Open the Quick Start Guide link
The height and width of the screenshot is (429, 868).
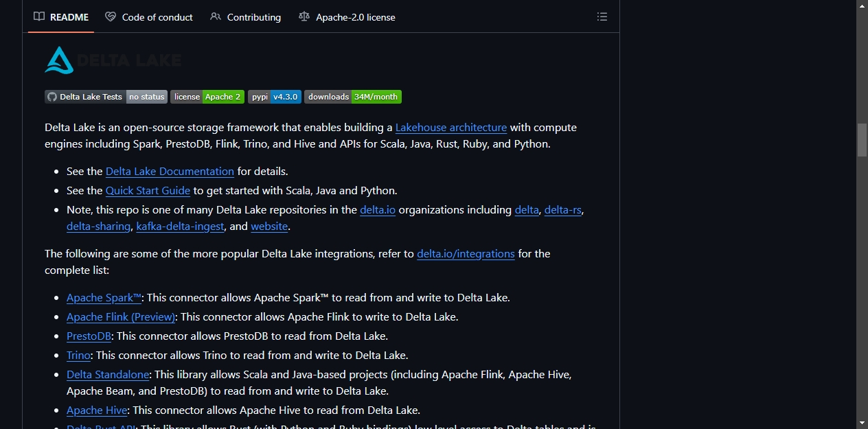click(x=148, y=190)
